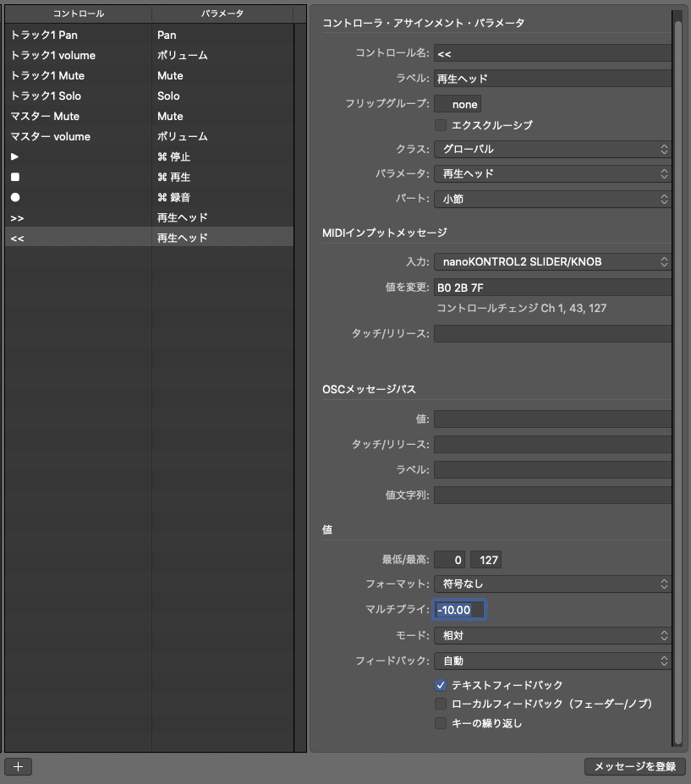Click コントロールチェンジ Ch 1, 43, 127 text

click(x=522, y=308)
